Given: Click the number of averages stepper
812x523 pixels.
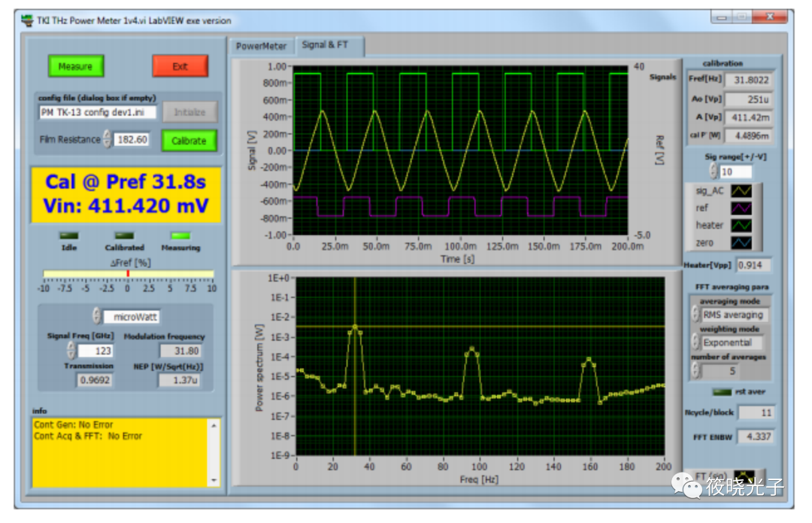Looking at the screenshot, I should point(695,370).
